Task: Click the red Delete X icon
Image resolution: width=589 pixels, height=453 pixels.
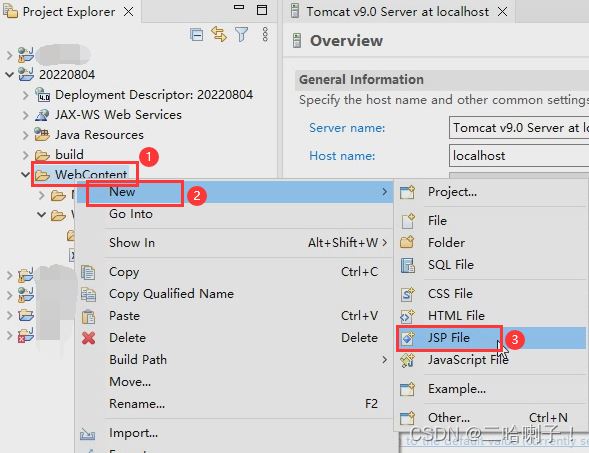Action: 89,338
